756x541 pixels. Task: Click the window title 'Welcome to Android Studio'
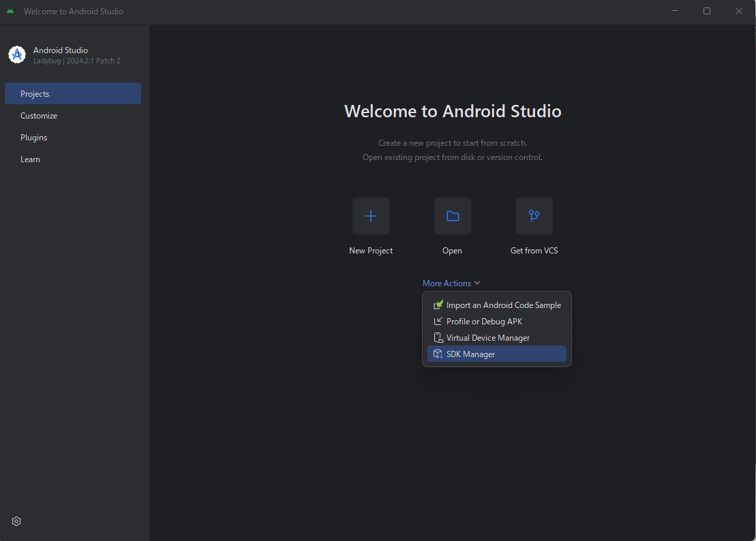74,11
